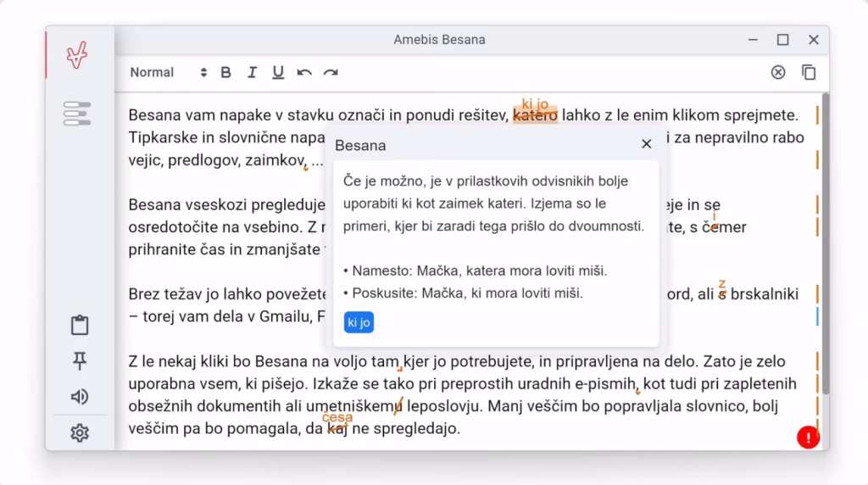This screenshot has width=868, height=485.
Task: Open settings with the gear icon
Action: pos(80,433)
